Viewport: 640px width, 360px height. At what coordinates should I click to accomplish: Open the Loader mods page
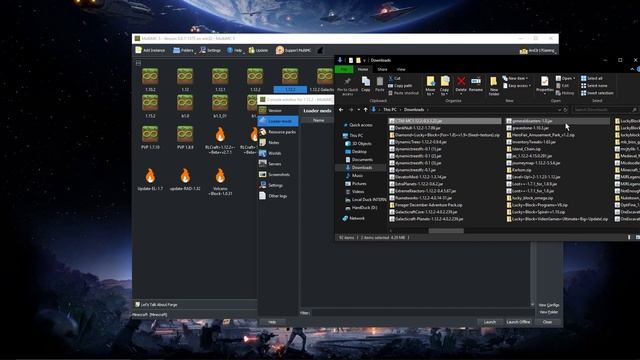click(278, 121)
